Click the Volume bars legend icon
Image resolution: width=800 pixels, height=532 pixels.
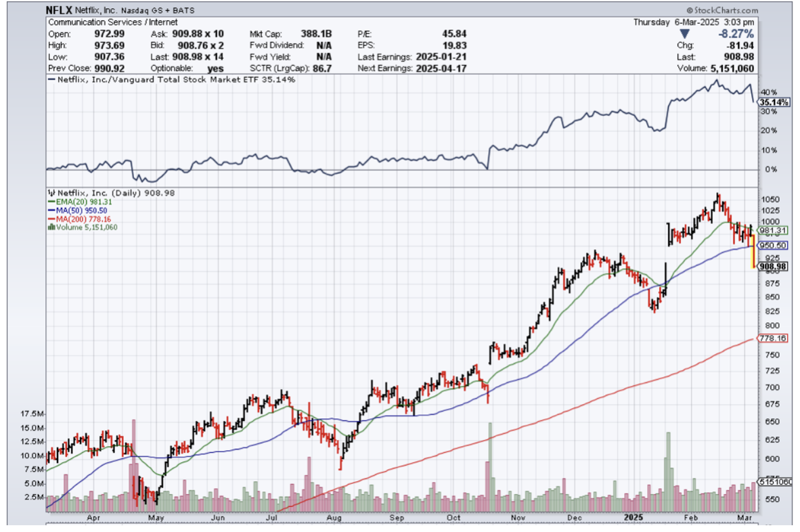(49, 227)
